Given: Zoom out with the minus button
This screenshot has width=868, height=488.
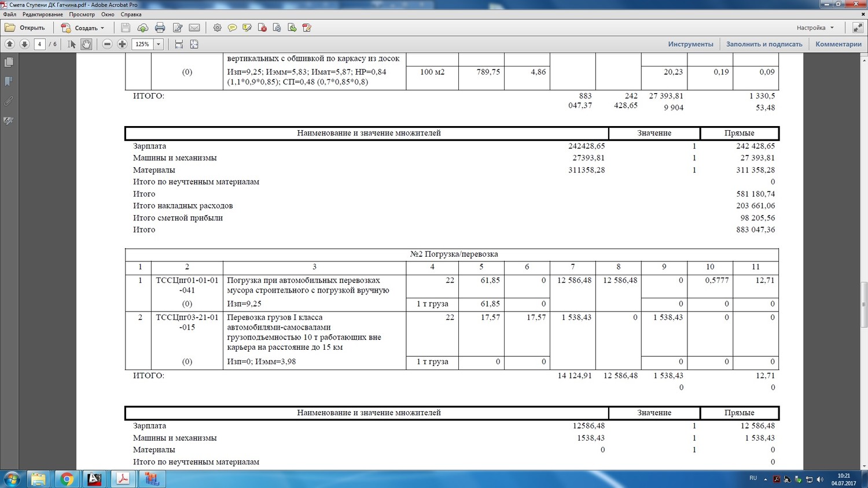Looking at the screenshot, I should tap(107, 44).
